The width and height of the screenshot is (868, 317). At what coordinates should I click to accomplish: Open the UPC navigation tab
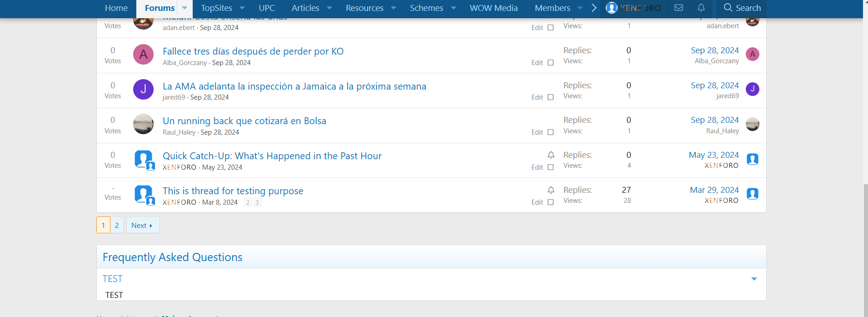[x=267, y=8]
